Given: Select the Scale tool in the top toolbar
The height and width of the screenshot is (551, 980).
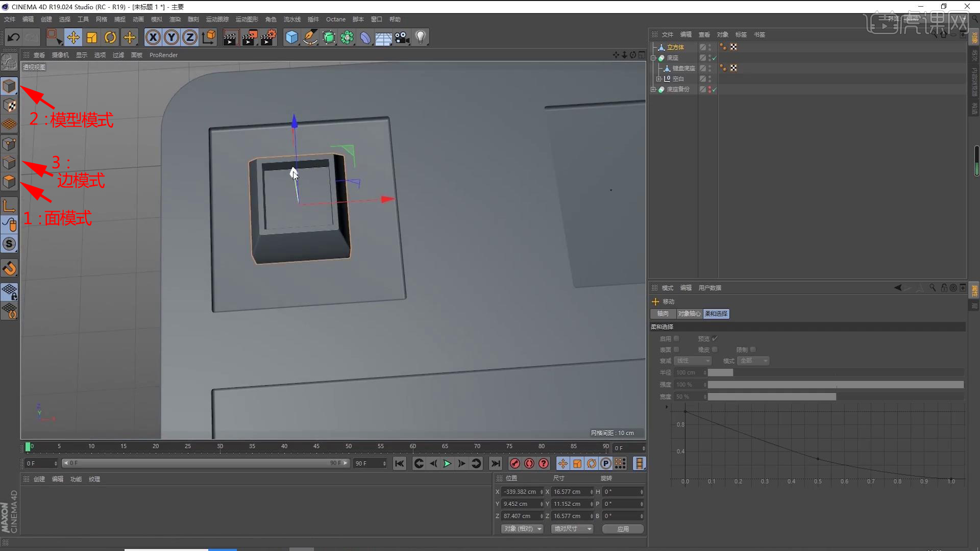Looking at the screenshot, I should tap(92, 37).
